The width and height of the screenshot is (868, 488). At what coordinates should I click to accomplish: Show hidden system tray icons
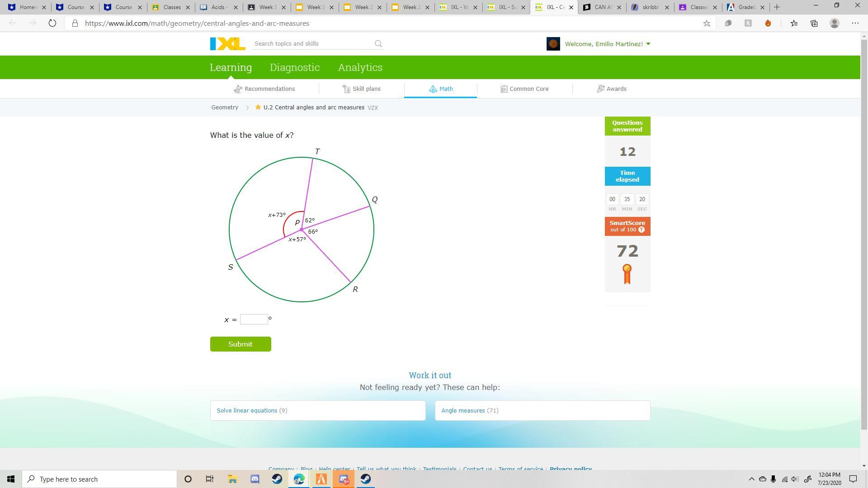(751, 479)
